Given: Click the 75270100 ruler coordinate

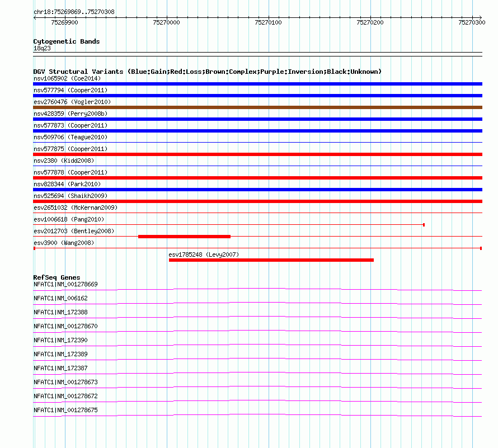Looking at the screenshot, I should (269, 22).
